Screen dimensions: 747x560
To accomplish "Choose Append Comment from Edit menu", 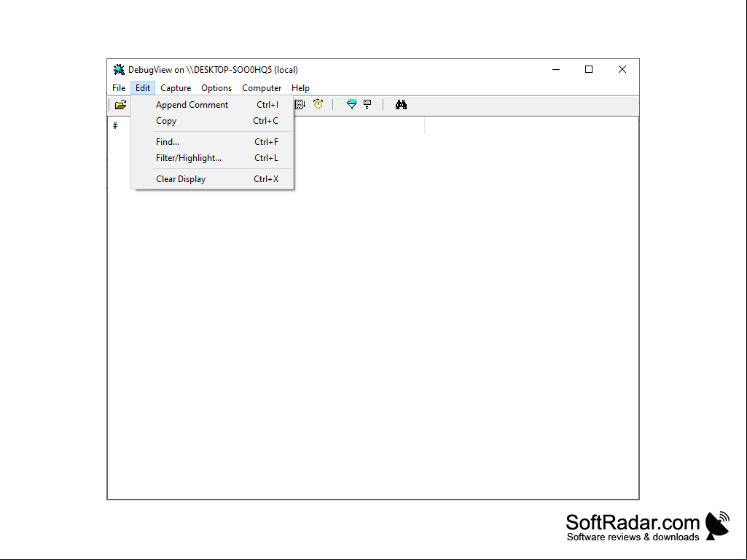I will point(213,105).
